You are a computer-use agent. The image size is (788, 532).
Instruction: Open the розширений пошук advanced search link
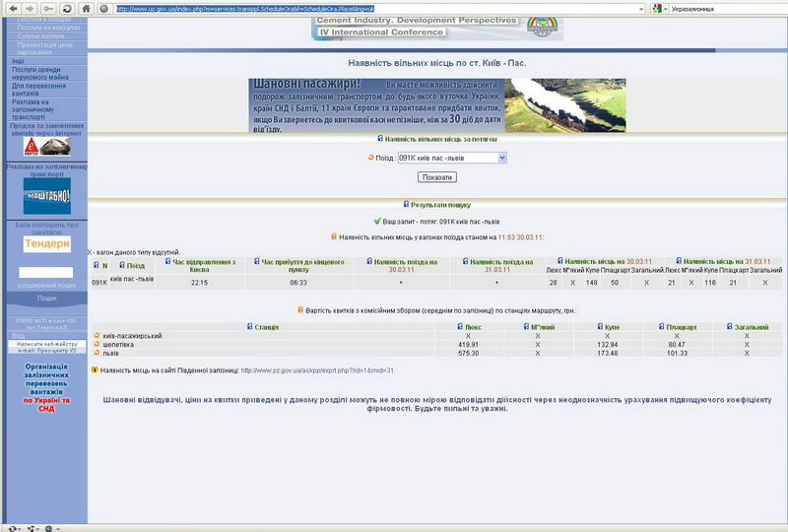46,285
